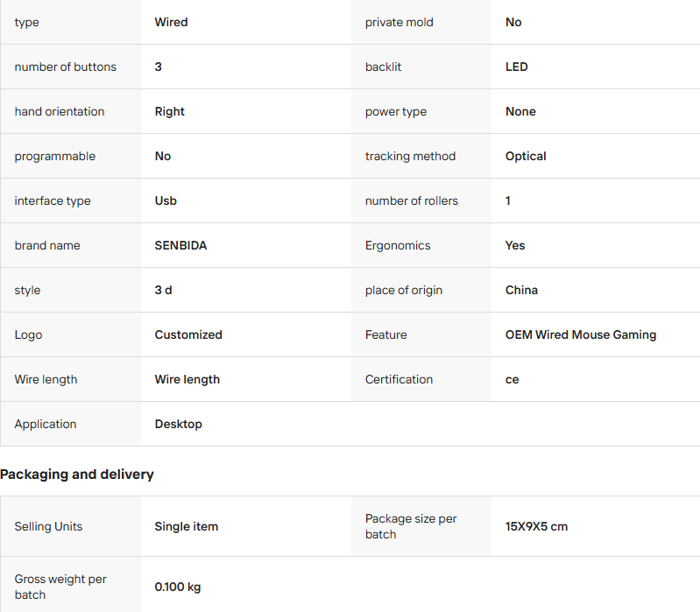The width and height of the screenshot is (700, 612).
Task: Click the 'China' place of origin value
Action: coord(521,291)
